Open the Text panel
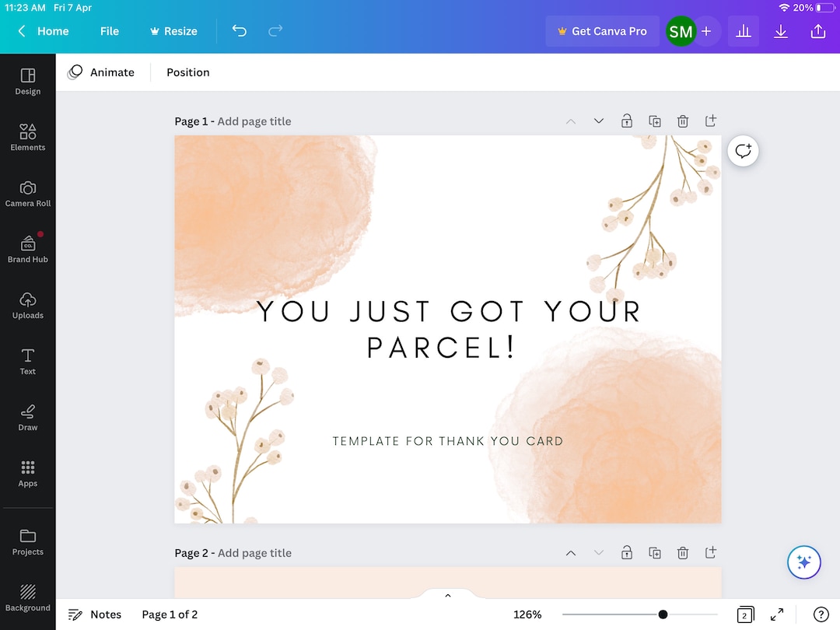 click(x=28, y=361)
